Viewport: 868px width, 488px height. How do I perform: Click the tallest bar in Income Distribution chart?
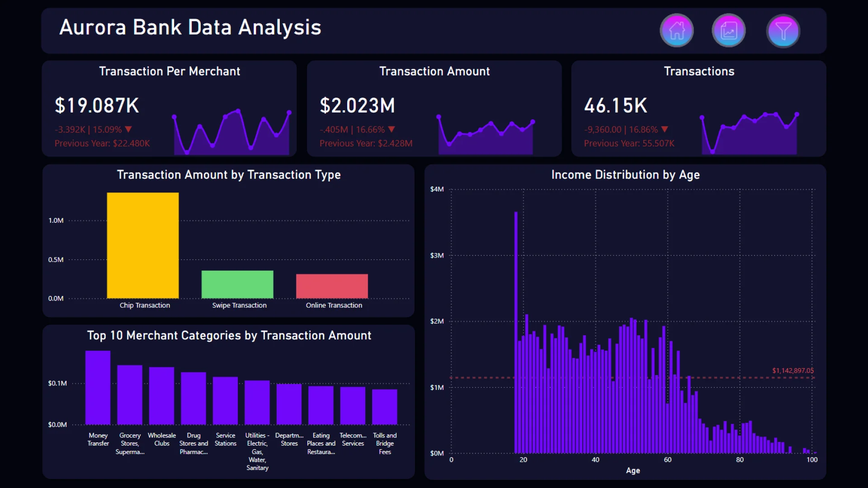point(516,333)
